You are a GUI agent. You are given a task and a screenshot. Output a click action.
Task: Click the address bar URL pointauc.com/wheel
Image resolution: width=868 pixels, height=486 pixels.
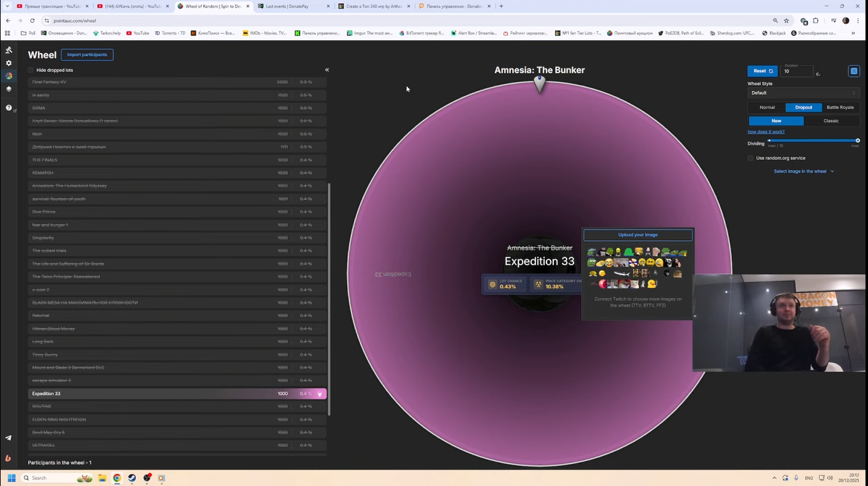75,21
